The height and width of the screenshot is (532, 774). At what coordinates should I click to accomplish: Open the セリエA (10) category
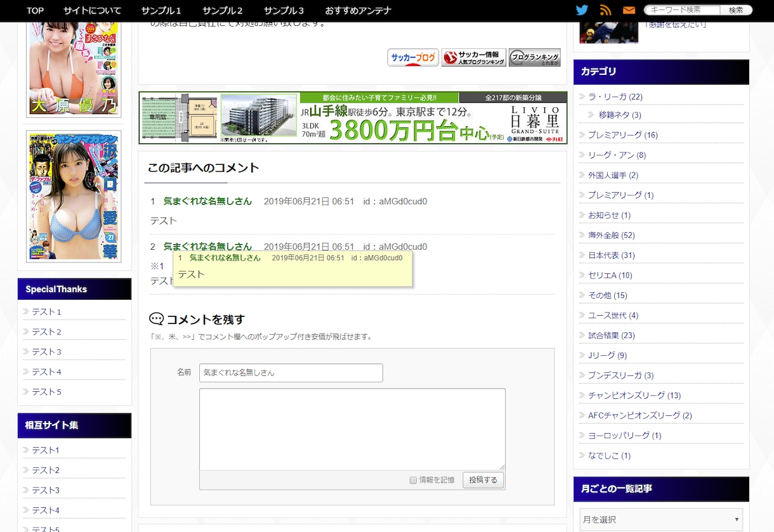pyautogui.click(x=610, y=275)
